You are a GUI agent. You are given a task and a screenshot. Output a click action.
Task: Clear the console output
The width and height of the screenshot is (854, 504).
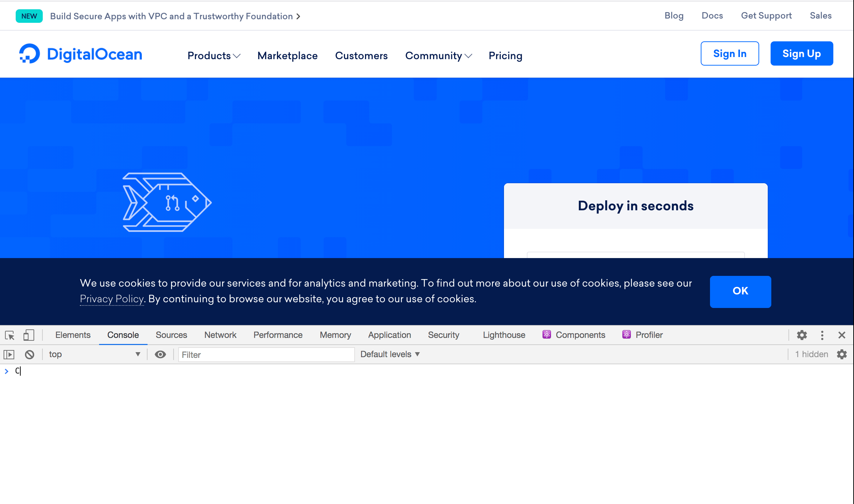tap(30, 354)
